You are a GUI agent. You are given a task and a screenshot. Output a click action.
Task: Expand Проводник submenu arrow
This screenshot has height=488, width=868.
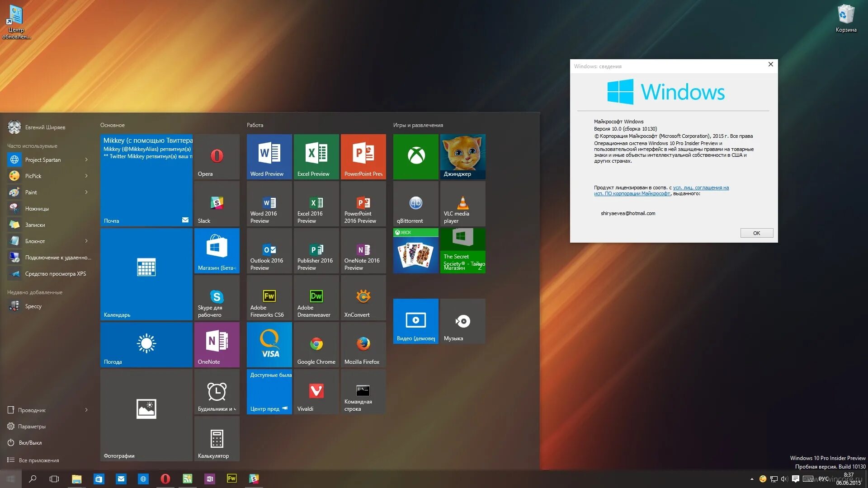tap(86, 410)
